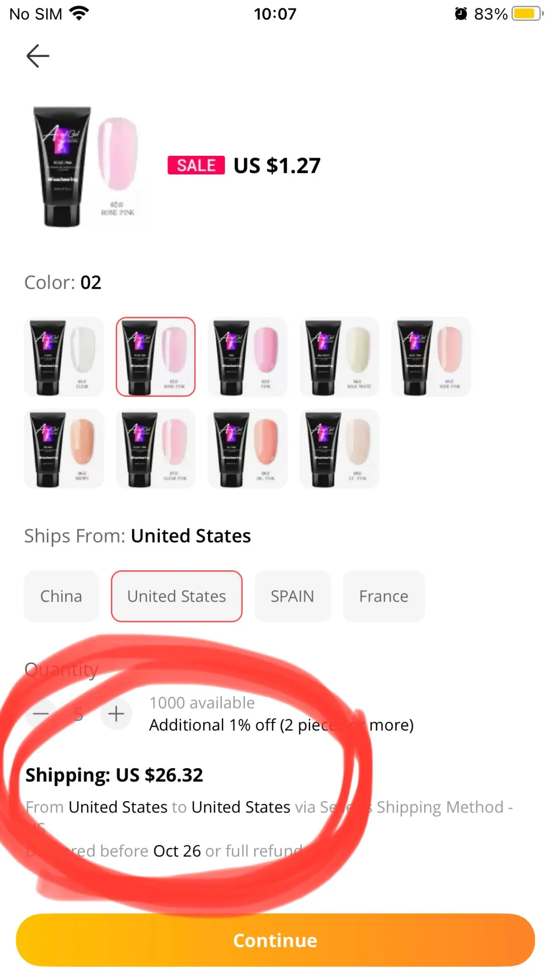The height and width of the screenshot is (980, 551).
Task: Tap the battery indicator in status bar
Action: [x=527, y=14]
